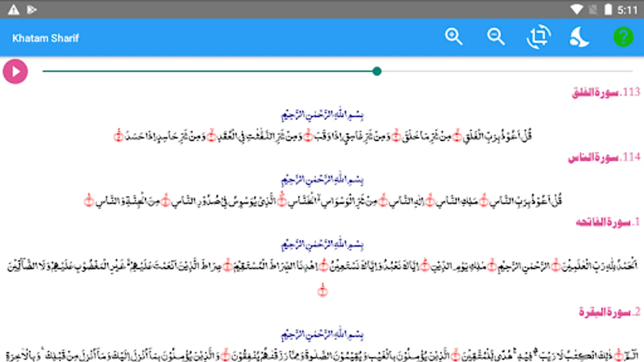Tap the bismillah line under surah 114
The height and width of the screenshot is (362, 644).
pyautogui.click(x=322, y=179)
